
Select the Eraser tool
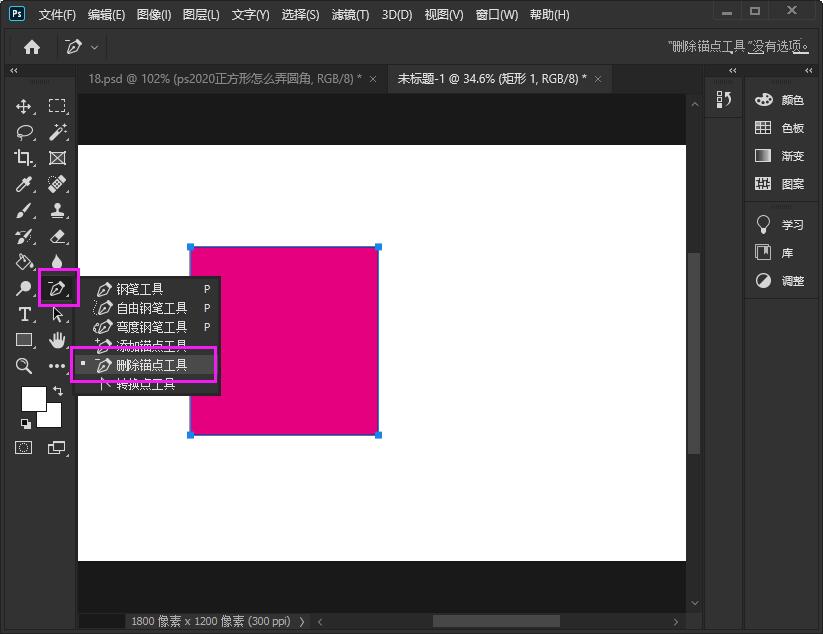point(57,237)
